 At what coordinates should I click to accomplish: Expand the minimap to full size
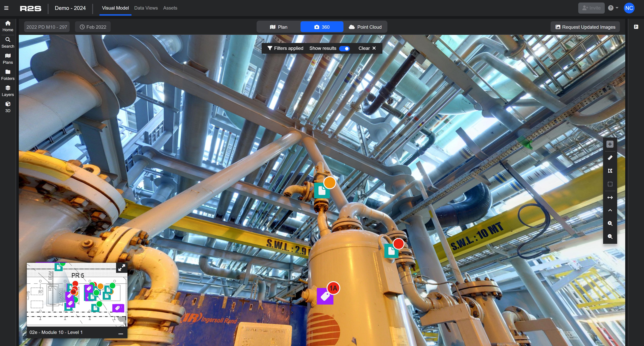click(122, 268)
